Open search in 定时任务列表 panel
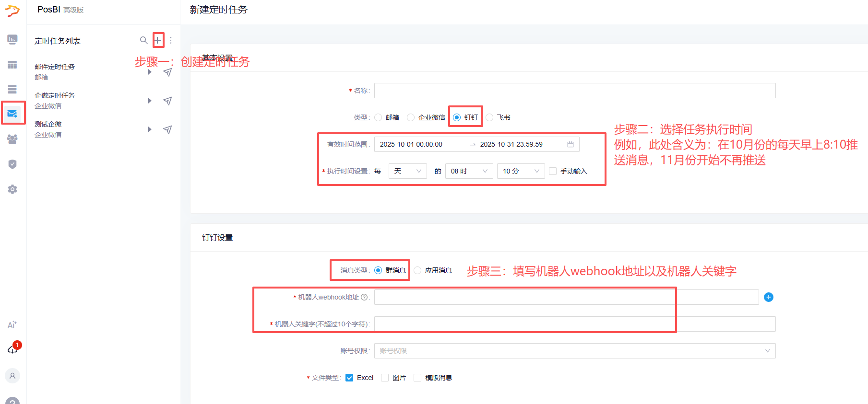 point(143,40)
